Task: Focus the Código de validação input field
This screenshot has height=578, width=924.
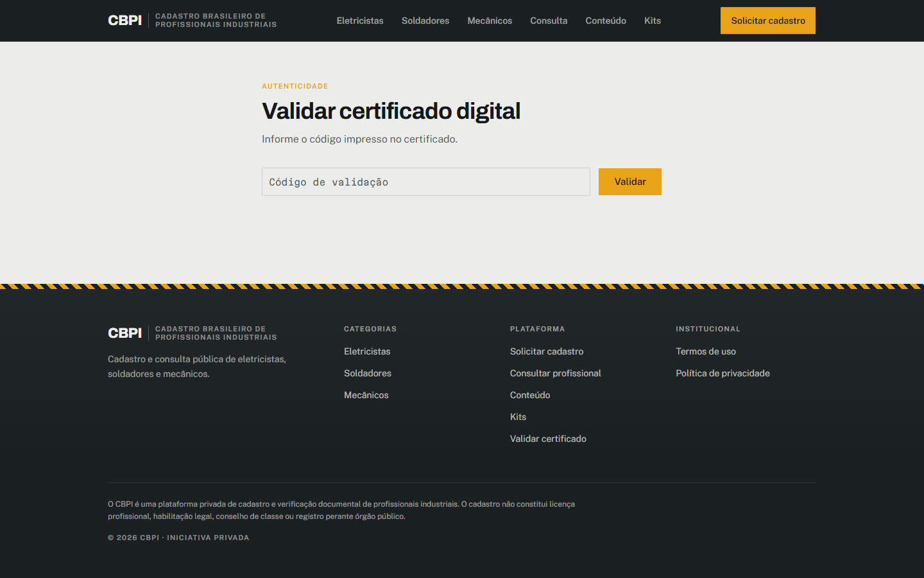Action: click(x=426, y=182)
